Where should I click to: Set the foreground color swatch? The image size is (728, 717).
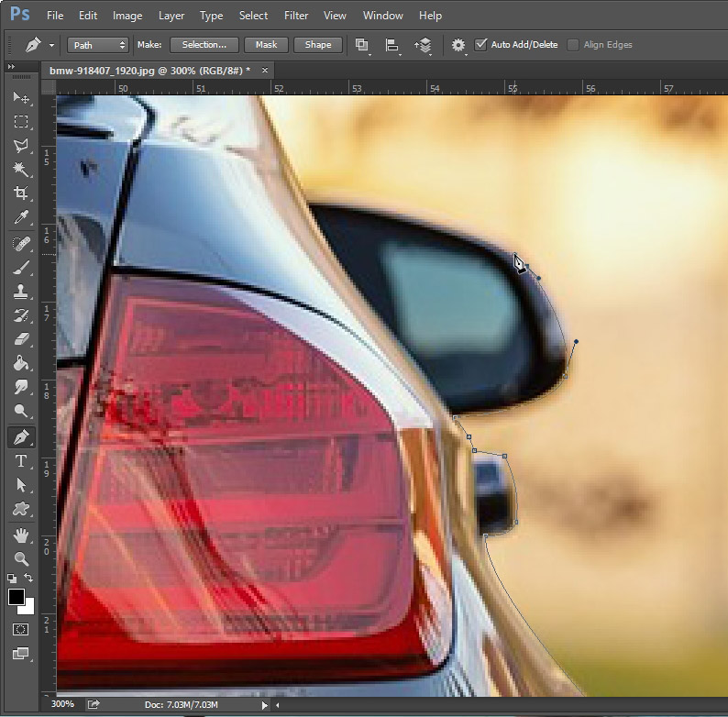[x=16, y=597]
